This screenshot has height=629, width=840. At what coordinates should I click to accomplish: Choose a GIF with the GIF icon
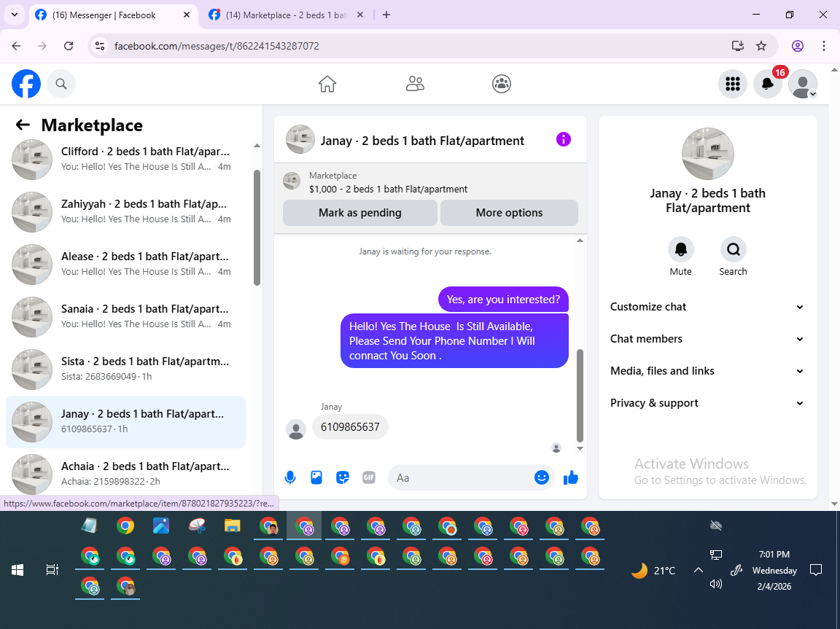(x=369, y=477)
